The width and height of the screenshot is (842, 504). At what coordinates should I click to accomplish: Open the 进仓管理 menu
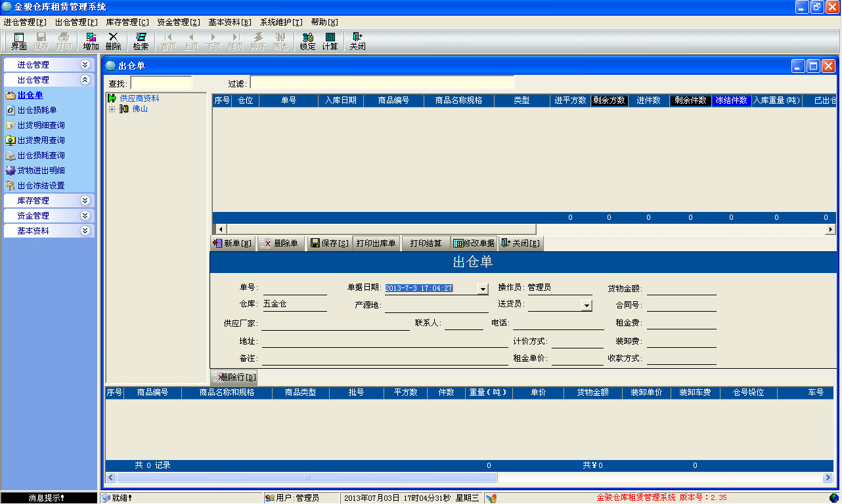tap(25, 22)
